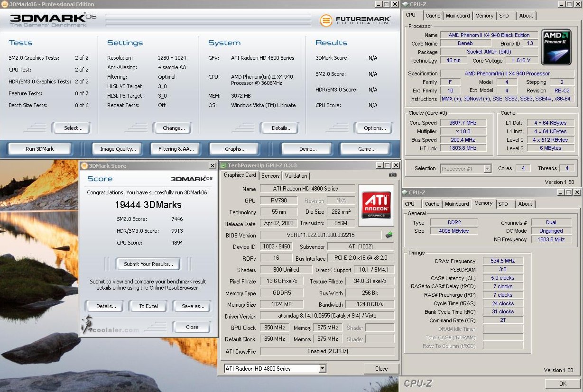Minimize the GPU-Z window
This screenshot has height=392, width=583.
tap(379, 165)
